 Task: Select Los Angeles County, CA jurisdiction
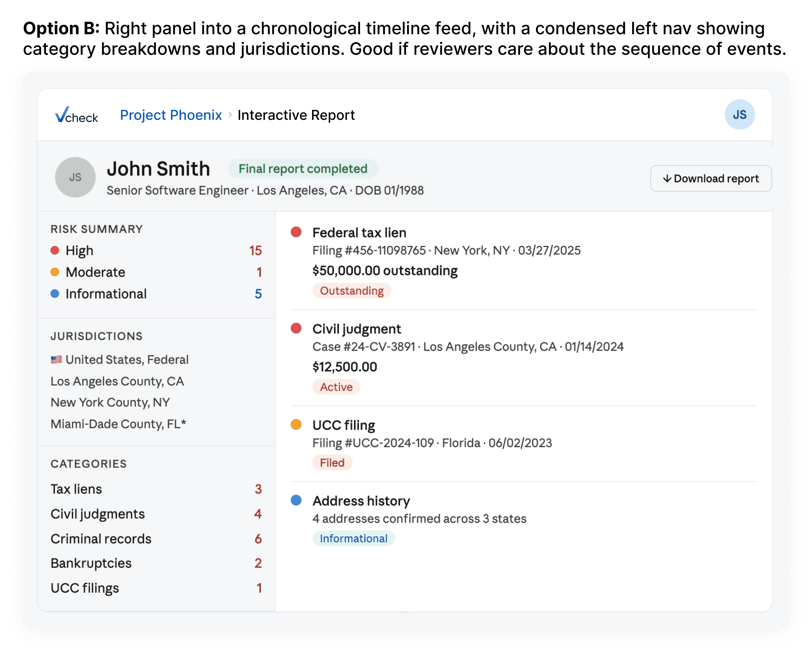[117, 381]
